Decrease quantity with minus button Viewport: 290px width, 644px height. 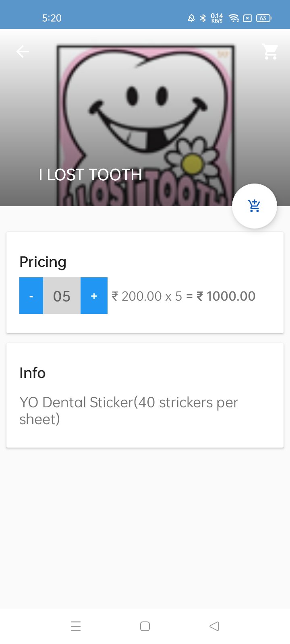[31, 296]
